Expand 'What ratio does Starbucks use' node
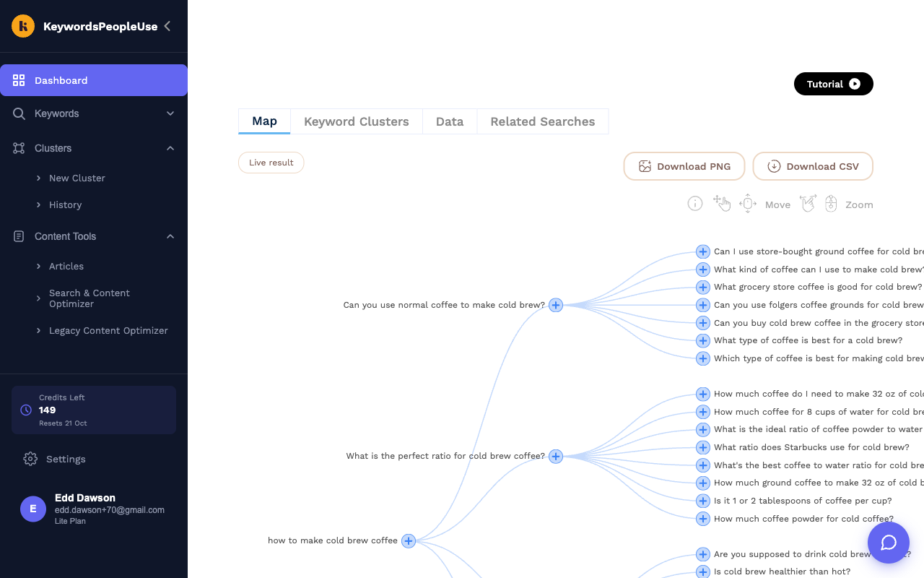The image size is (924, 578). click(703, 447)
